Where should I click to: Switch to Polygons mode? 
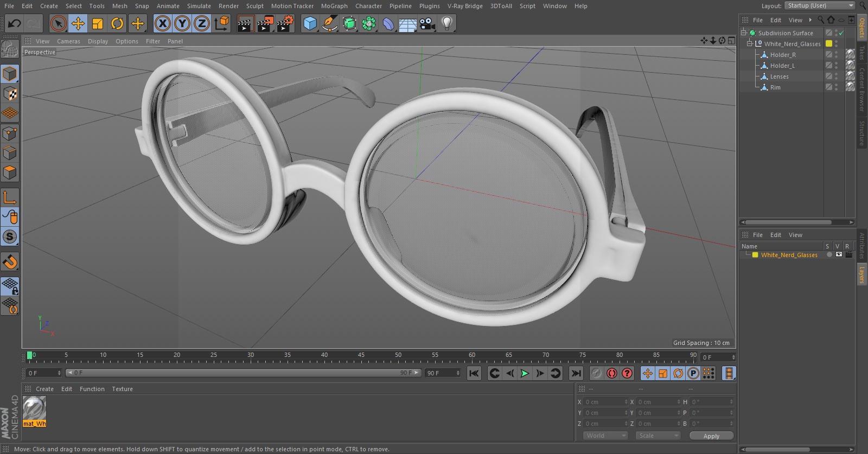pyautogui.click(x=10, y=173)
